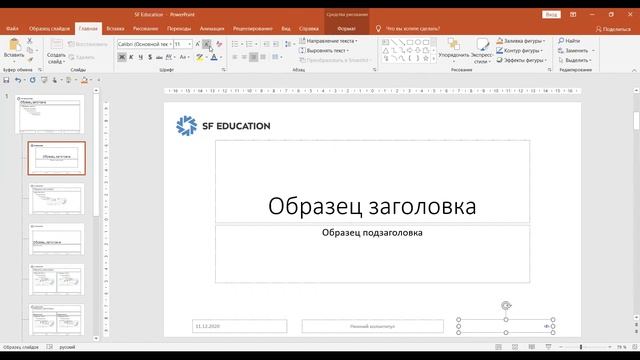Click the Что вы хотите сделать search box

coord(408,29)
